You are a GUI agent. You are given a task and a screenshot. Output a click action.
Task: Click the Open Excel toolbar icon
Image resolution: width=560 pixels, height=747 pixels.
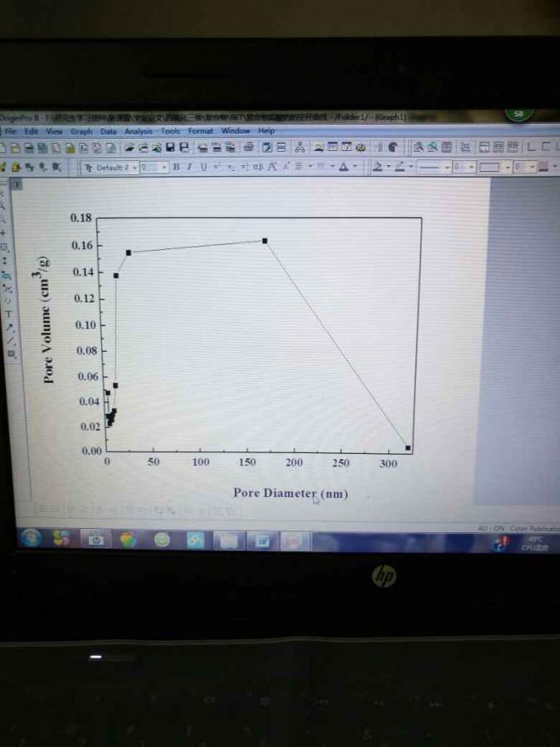coord(157,148)
